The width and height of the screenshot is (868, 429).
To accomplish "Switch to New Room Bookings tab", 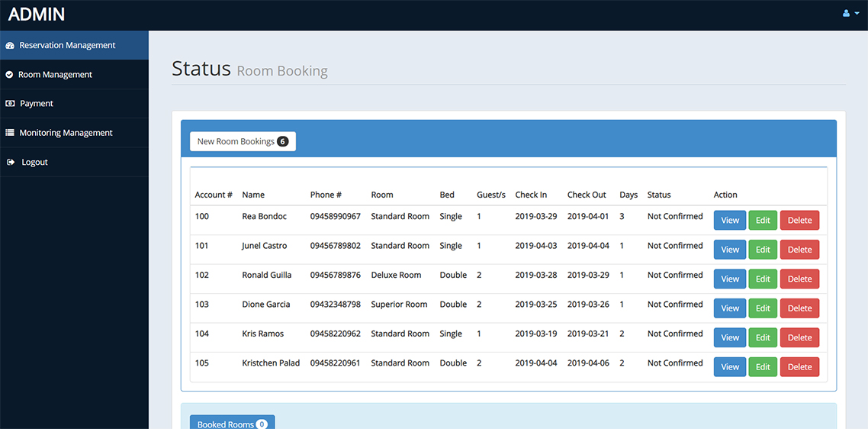I will tap(243, 141).
